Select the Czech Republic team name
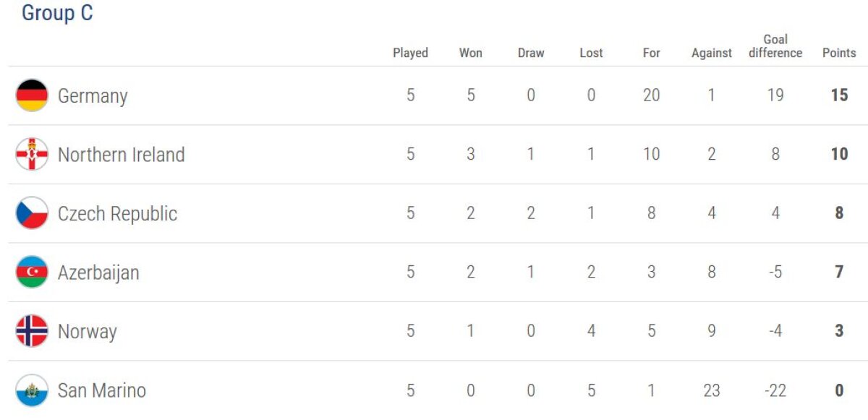The height and width of the screenshot is (420, 868). point(117,214)
